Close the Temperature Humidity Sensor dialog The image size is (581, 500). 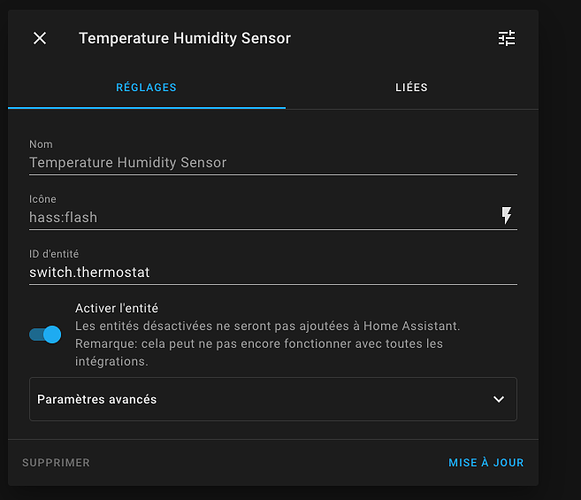coord(40,38)
